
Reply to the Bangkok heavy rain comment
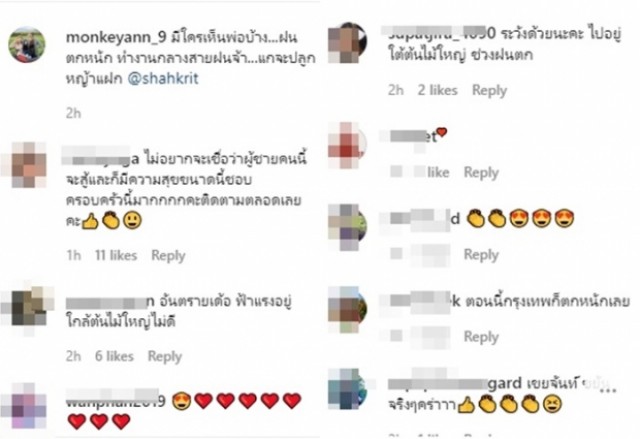coord(481,337)
